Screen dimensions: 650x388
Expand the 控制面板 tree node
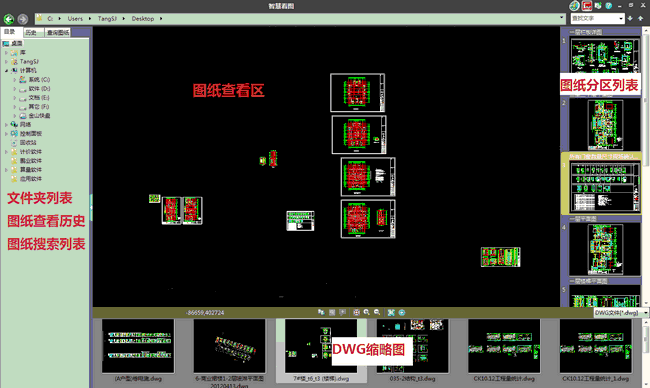pos(6,133)
